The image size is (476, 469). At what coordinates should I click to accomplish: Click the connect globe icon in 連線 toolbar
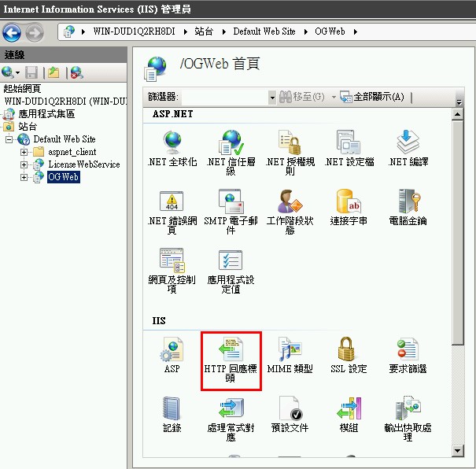(8, 72)
